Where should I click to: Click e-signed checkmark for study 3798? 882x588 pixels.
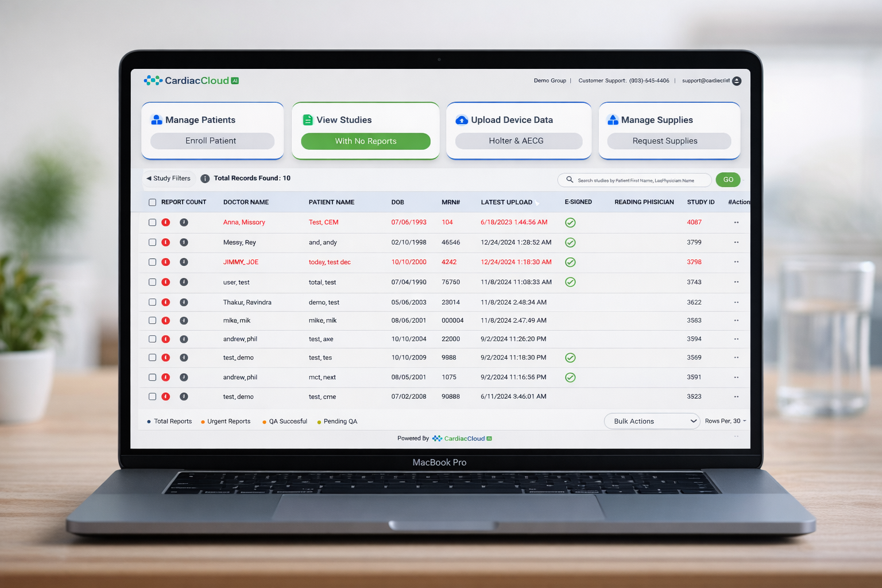tap(570, 262)
